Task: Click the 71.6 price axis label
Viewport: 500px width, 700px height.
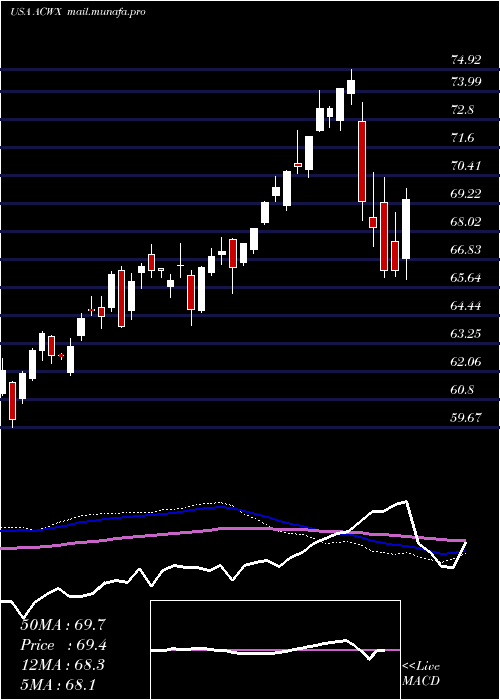Action: (462, 138)
